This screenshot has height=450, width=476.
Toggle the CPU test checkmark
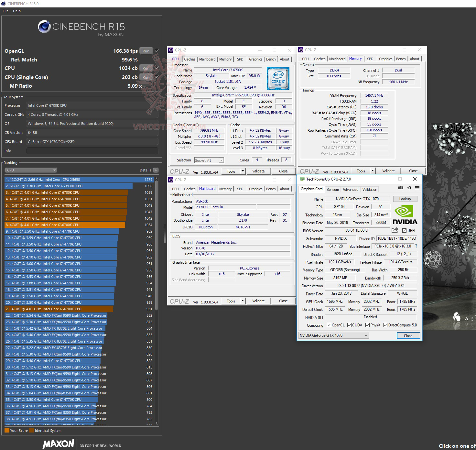tap(157, 68)
